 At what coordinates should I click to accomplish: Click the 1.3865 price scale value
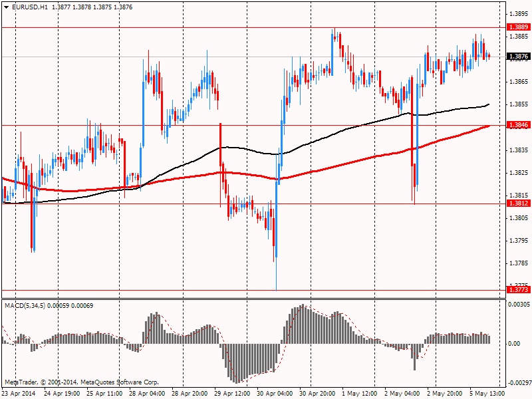pyautogui.click(x=519, y=81)
